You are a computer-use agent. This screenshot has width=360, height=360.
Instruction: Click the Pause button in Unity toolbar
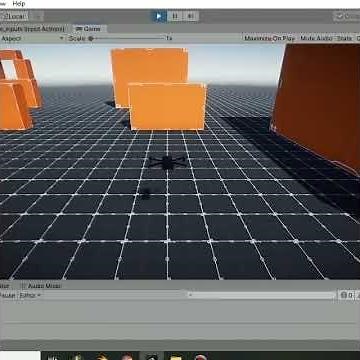[175, 16]
